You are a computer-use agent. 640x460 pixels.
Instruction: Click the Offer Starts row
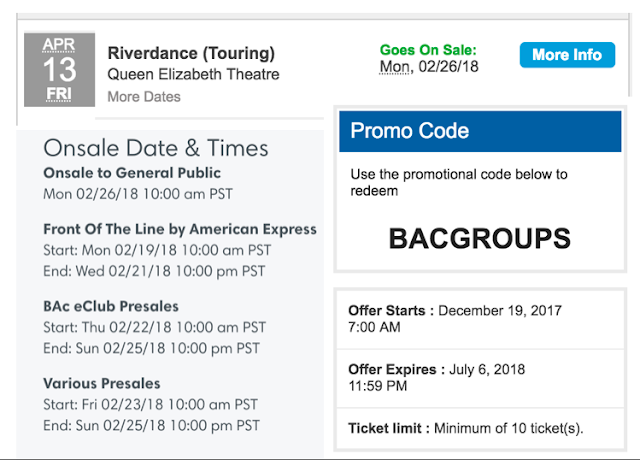point(479,319)
